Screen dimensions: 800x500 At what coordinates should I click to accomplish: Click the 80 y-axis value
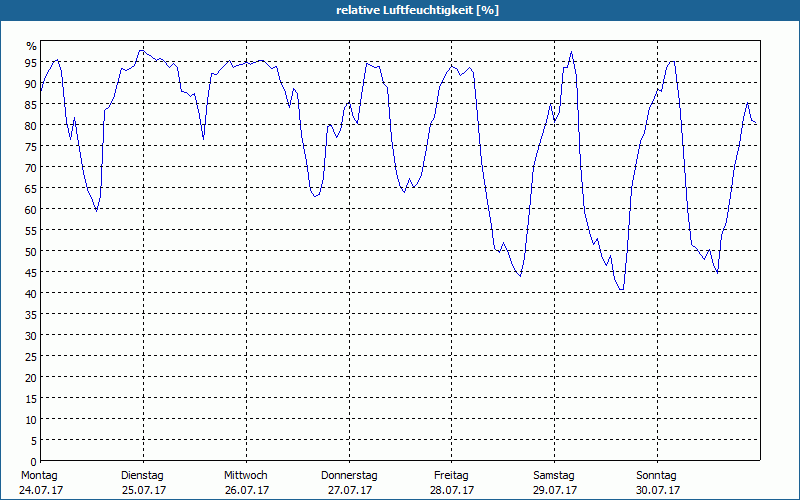(x=32, y=126)
